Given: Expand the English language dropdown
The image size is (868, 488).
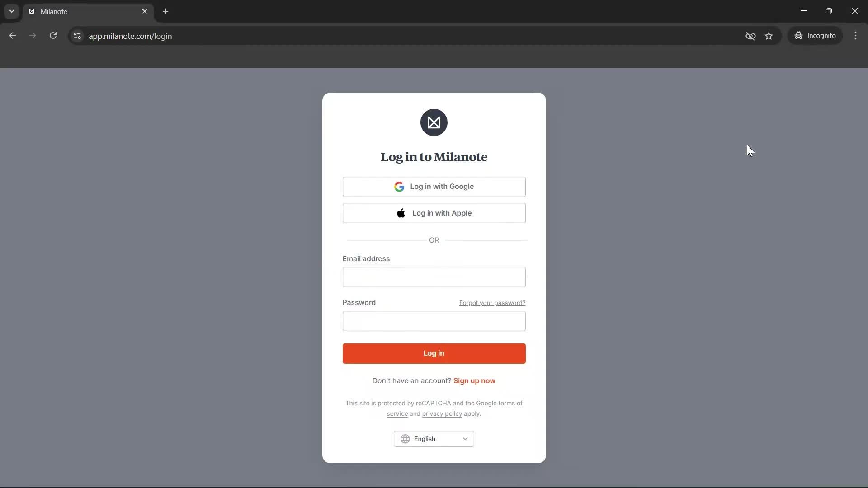Looking at the screenshot, I should pos(434,439).
